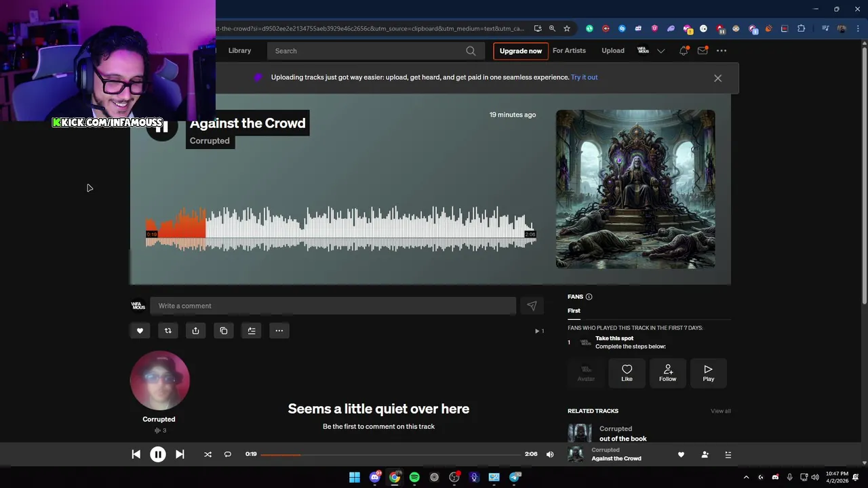Image resolution: width=868 pixels, height=488 pixels.
Task: Open Against the Crowd album artwork
Action: (x=635, y=189)
